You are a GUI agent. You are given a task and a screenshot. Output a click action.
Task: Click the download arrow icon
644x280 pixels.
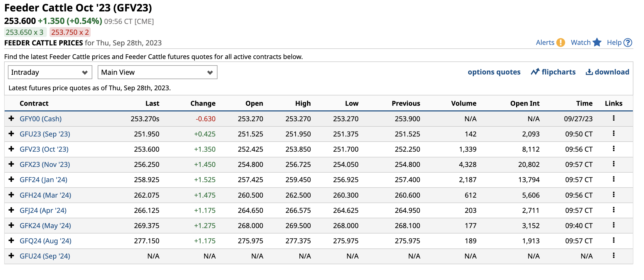pos(589,72)
